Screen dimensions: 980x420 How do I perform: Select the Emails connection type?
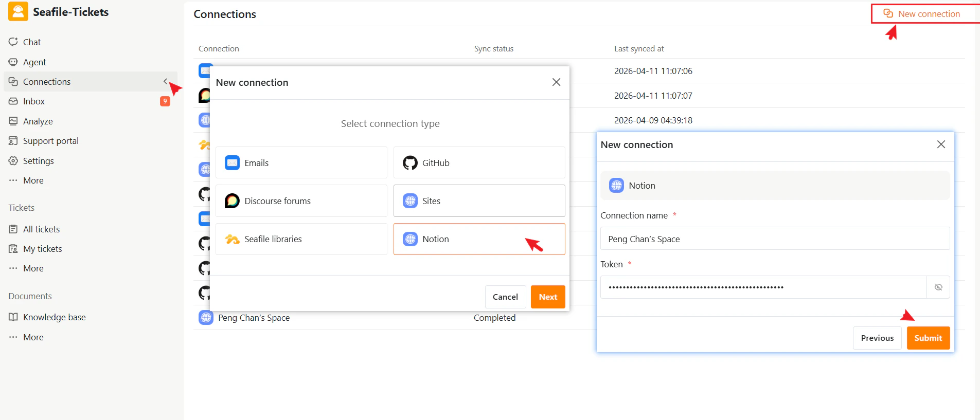(301, 162)
